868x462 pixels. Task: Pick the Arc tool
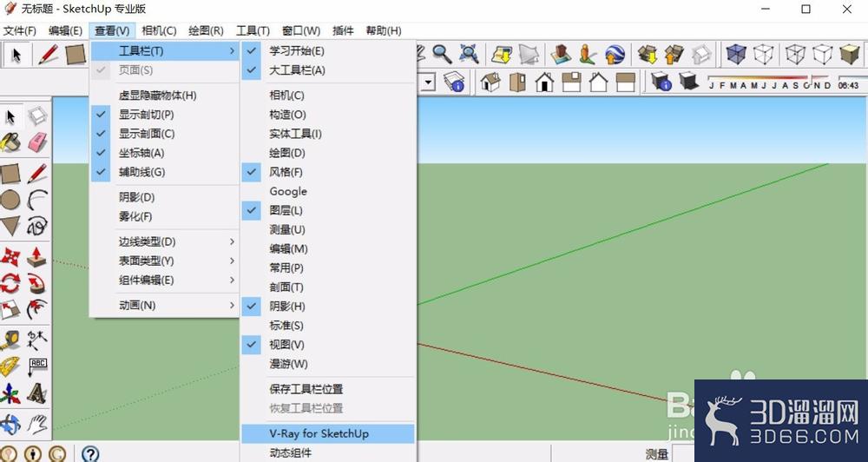(x=36, y=200)
